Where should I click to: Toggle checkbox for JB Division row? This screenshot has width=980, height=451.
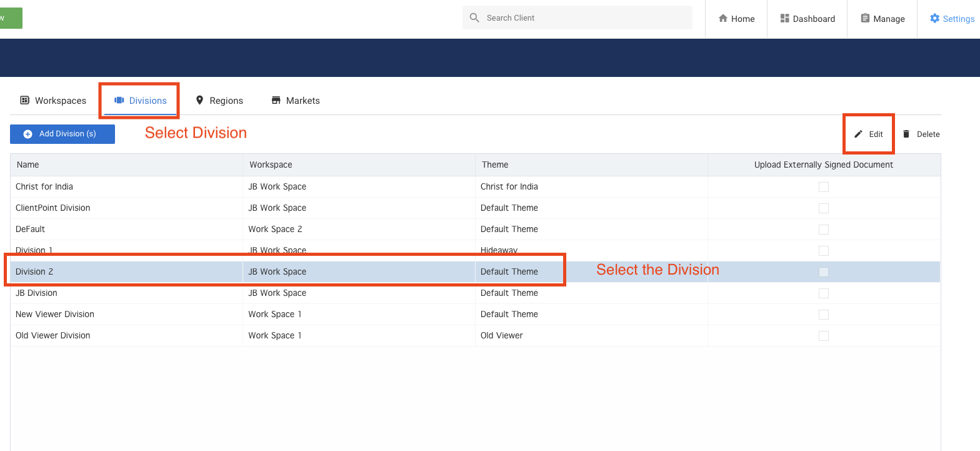(x=824, y=293)
